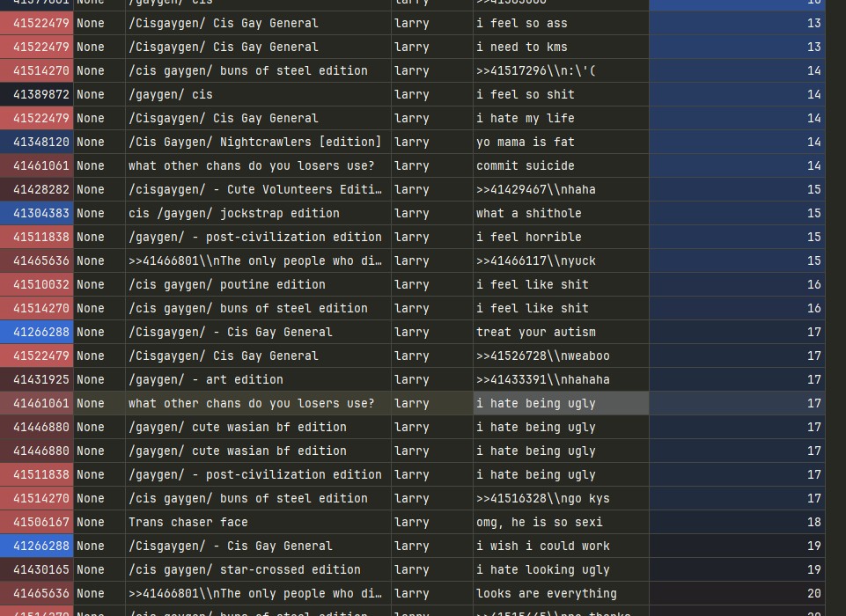Viewport: 846px width, 616px height.
Task: Select cell 'i feel horrible'
Action: [561, 237]
